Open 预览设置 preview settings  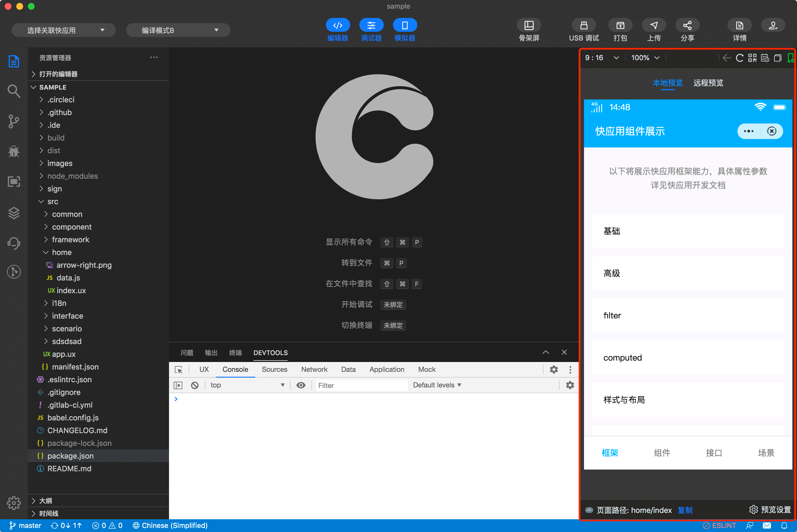(769, 509)
